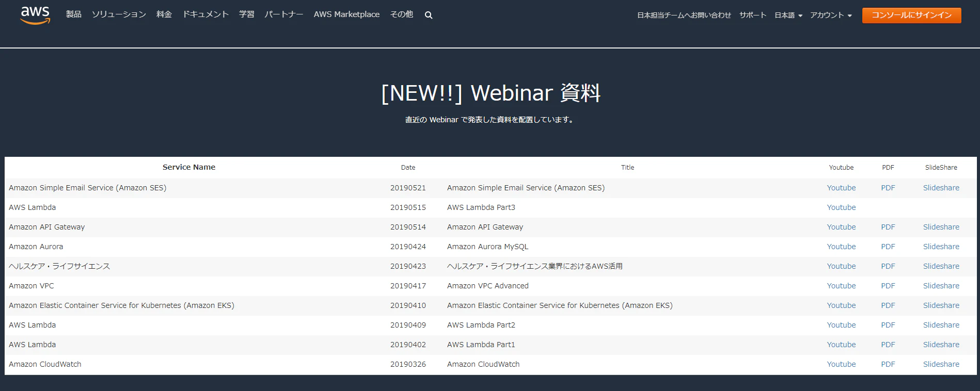
Task: Open Youtube link for Amazon EKS webinar
Action: click(841, 305)
